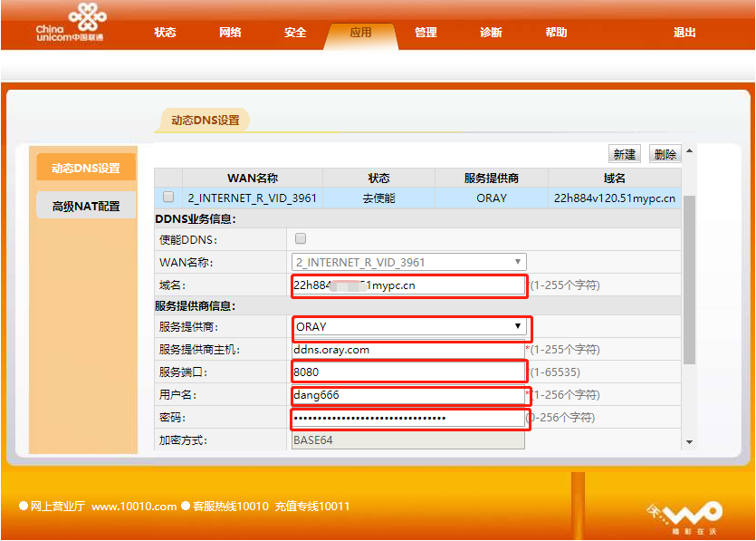
Task: Click the 加密方式 BASE64 field
Action: click(x=408, y=440)
